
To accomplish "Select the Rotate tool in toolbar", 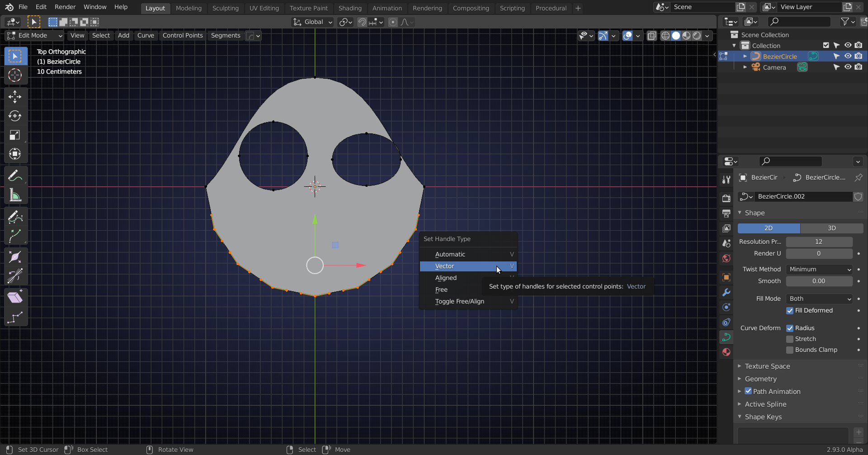I will (15, 116).
